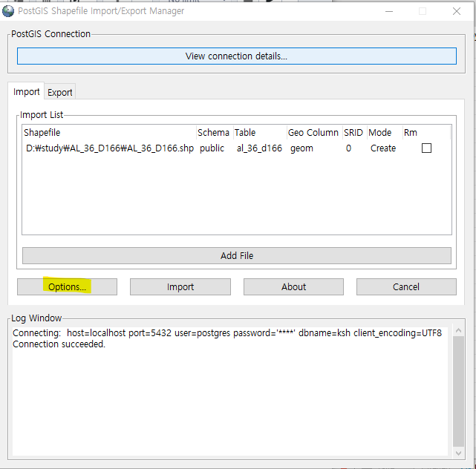Click the 'Create' mode cell
476x469 pixels.
click(383, 148)
